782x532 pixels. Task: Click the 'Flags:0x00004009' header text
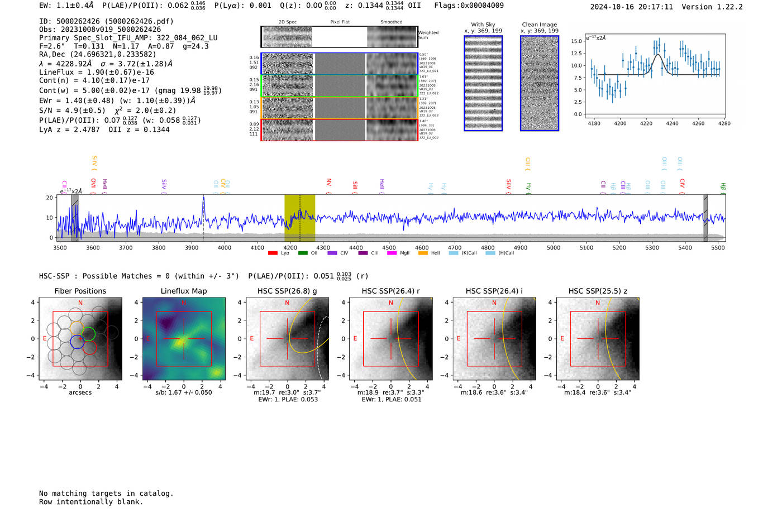tap(469, 6)
